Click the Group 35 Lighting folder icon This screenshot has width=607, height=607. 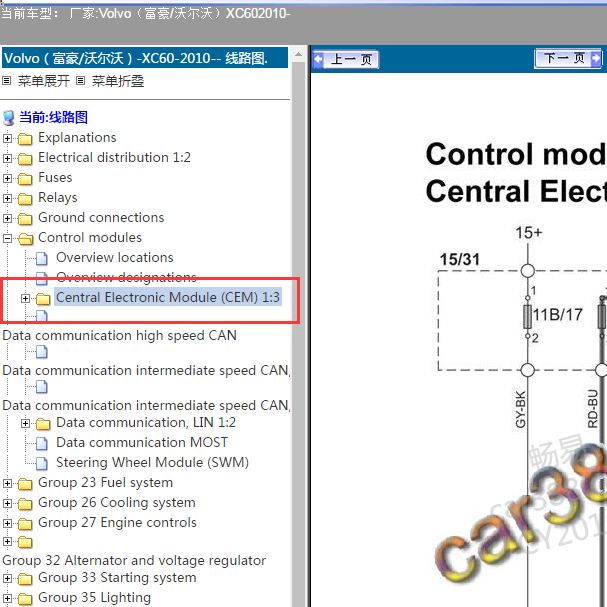click(25, 599)
